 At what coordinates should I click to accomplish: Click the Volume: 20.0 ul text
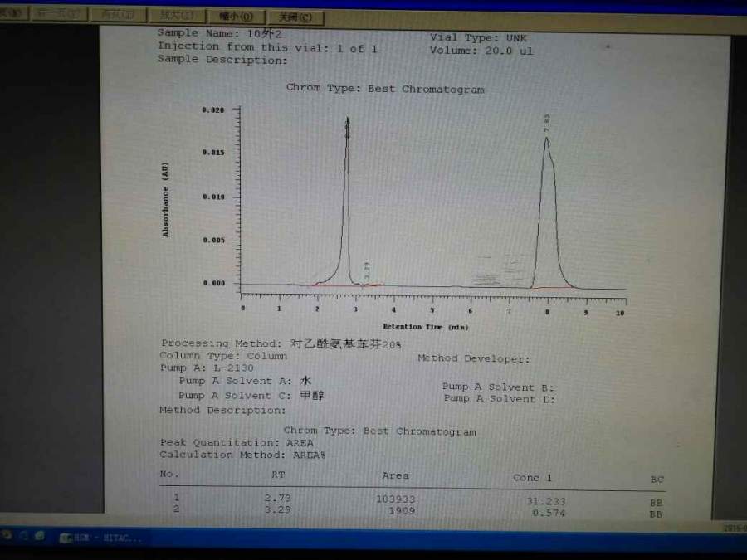tap(481, 51)
